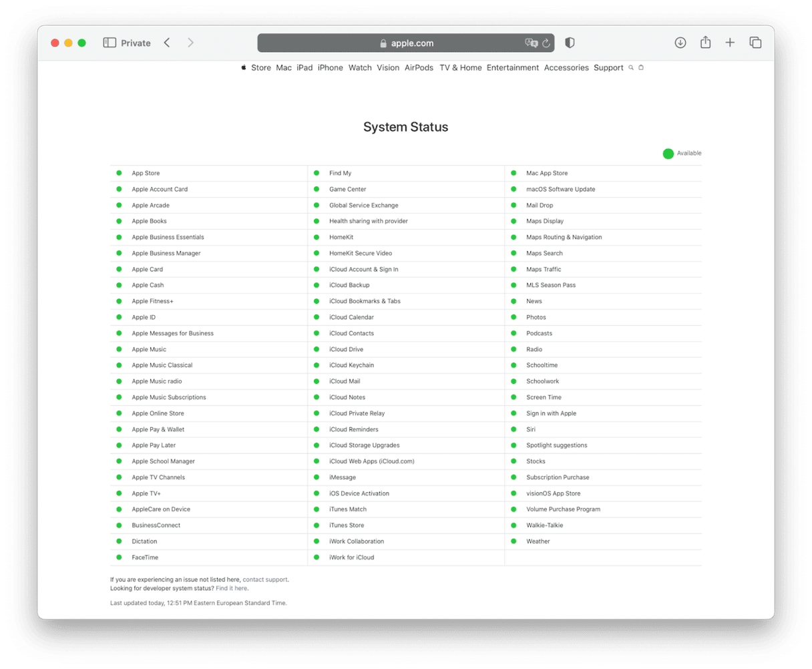
Task: Click the large green Available legend dot
Action: pyautogui.click(x=668, y=154)
